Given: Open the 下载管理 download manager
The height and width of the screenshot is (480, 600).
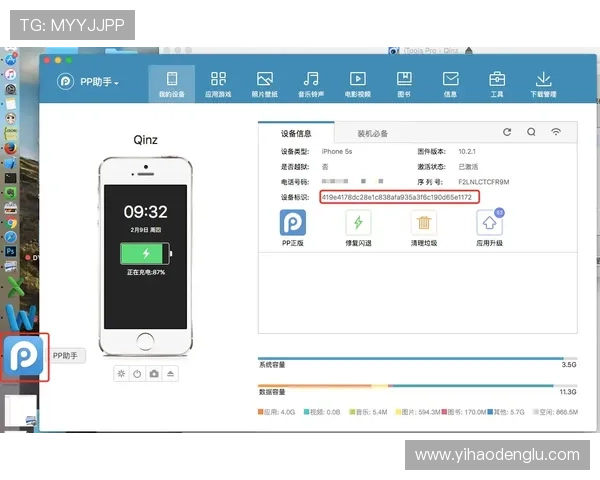Looking at the screenshot, I should (x=543, y=84).
